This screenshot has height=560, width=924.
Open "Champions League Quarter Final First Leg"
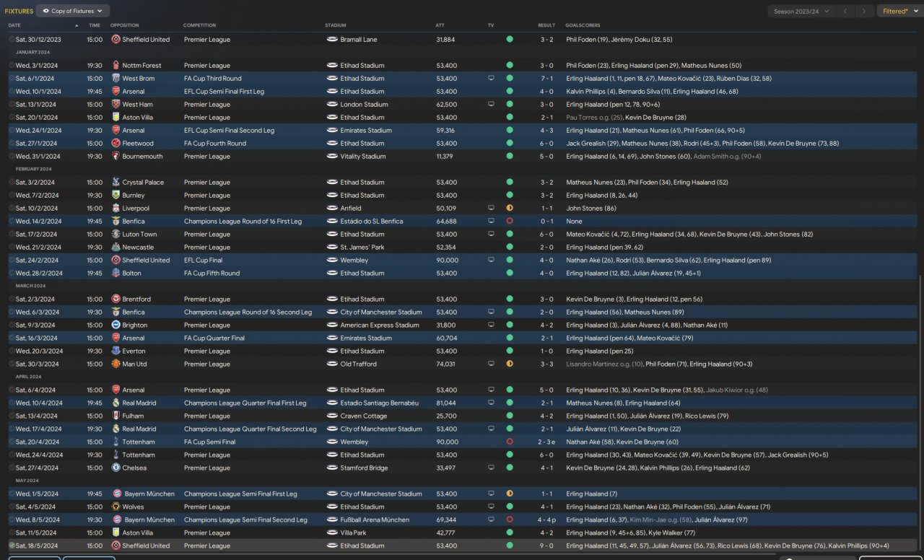click(x=245, y=403)
